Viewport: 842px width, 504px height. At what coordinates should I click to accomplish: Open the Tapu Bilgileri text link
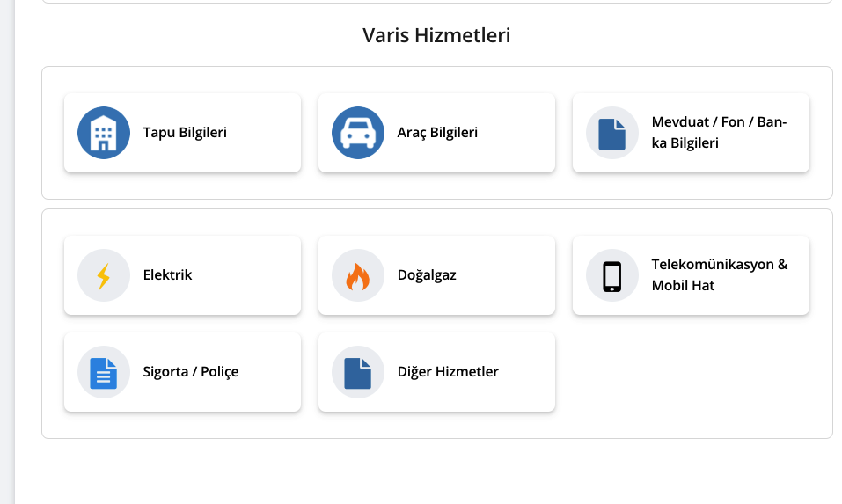185,133
